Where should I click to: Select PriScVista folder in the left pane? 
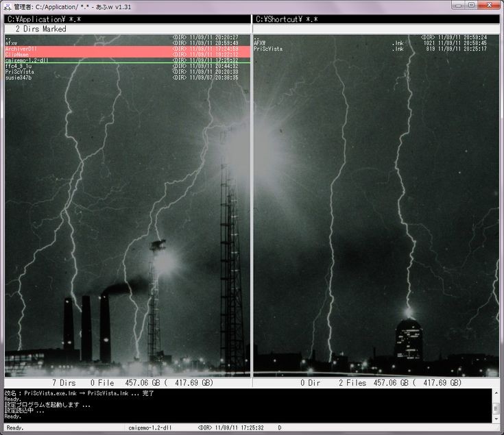tap(128, 72)
